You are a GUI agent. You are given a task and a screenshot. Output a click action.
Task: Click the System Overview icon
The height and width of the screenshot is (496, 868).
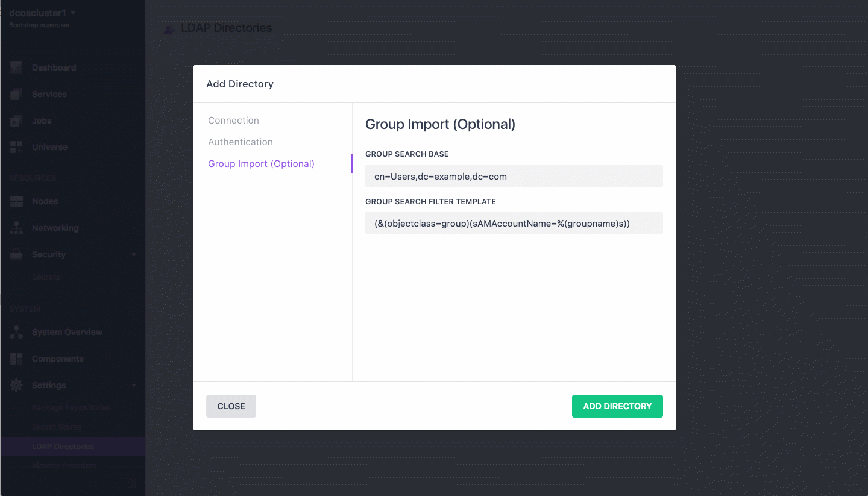click(16, 332)
